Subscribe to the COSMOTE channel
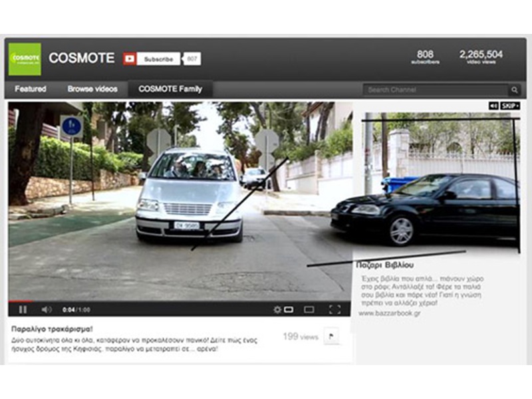This screenshot has width=532, height=399. 158,59
